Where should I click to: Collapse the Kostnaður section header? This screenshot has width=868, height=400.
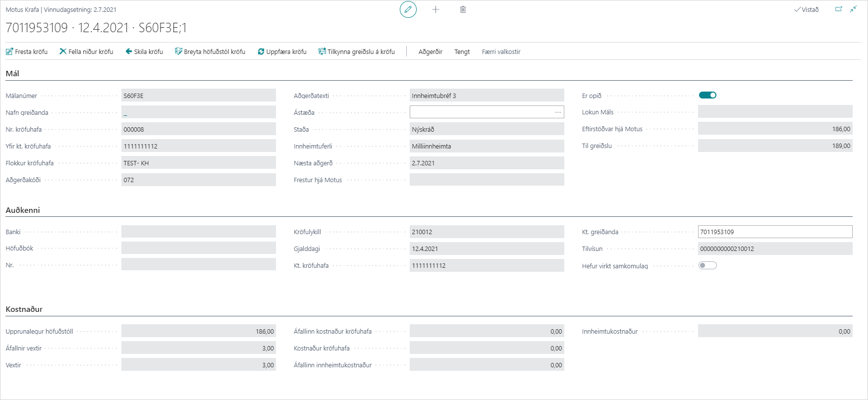(24, 309)
